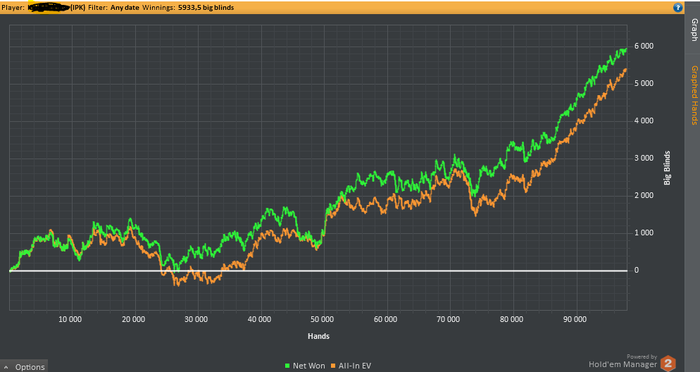Click the green Net Won legend square

pos(288,366)
